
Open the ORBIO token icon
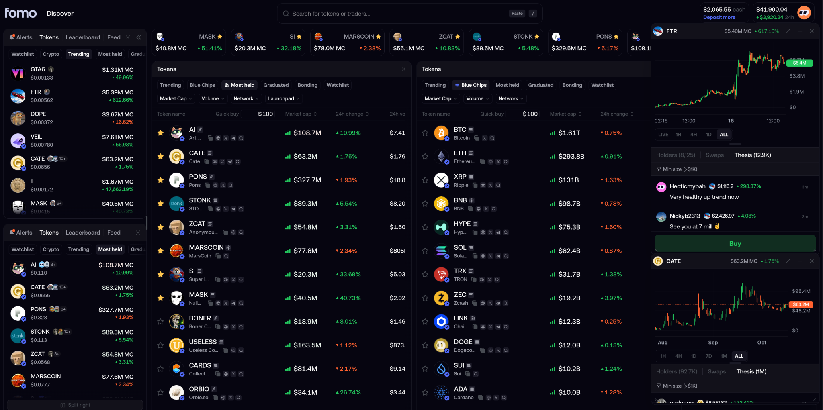pos(176,393)
